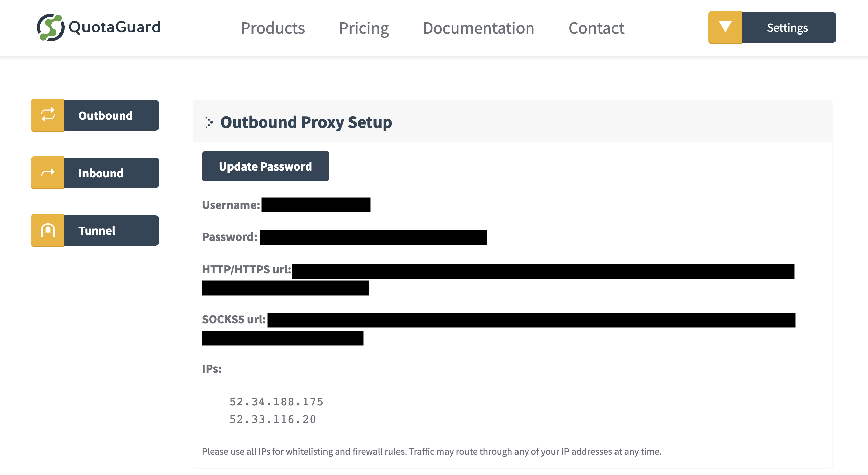This screenshot has width=868, height=475.
Task: Open the Contact page
Action: click(596, 28)
